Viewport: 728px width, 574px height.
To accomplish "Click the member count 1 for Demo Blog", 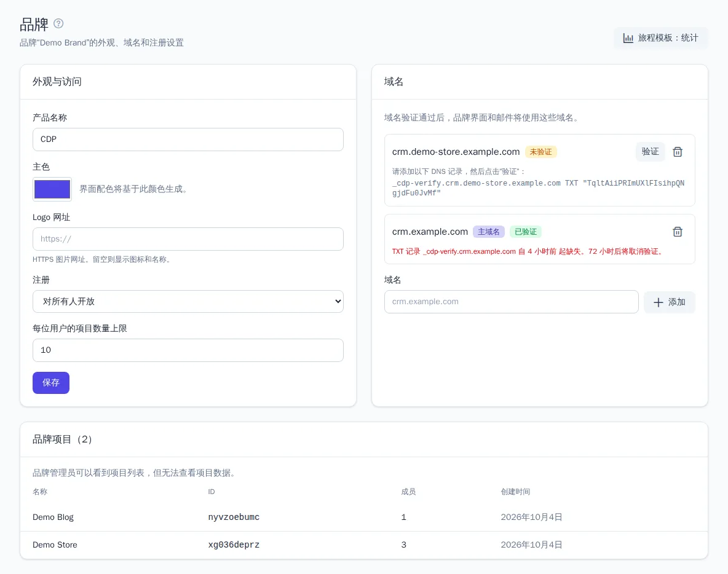I will pos(403,517).
